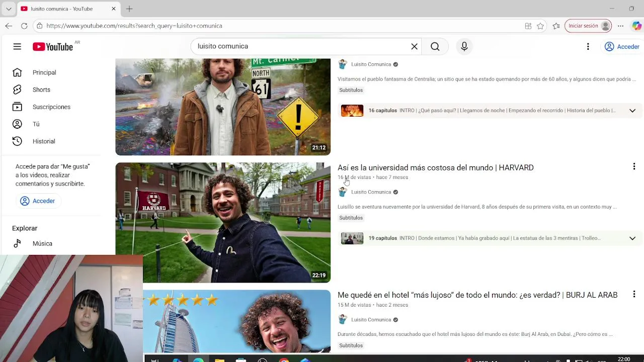Click Subtítulos badge under Burj Al Arab video
The height and width of the screenshot is (362, 644).
click(x=351, y=345)
